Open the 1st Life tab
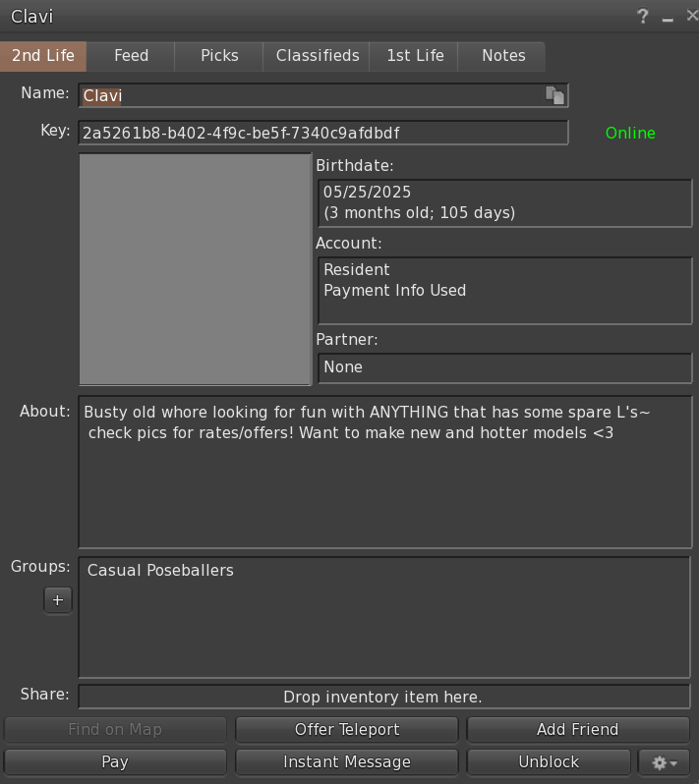 click(415, 56)
